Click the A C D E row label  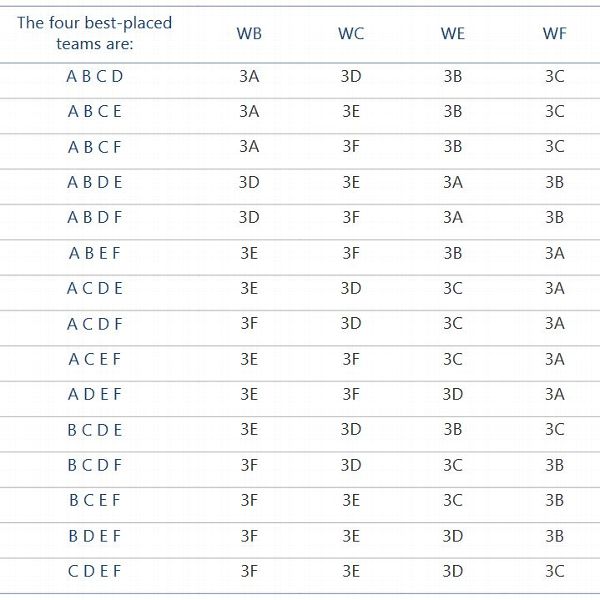(x=95, y=289)
